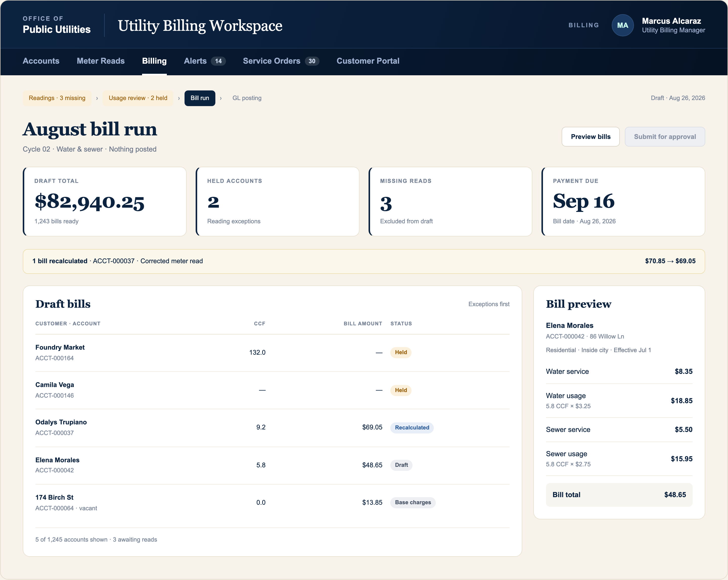The height and width of the screenshot is (580, 728).
Task: Select the 174 Birch St row
Action: pyautogui.click(x=272, y=503)
